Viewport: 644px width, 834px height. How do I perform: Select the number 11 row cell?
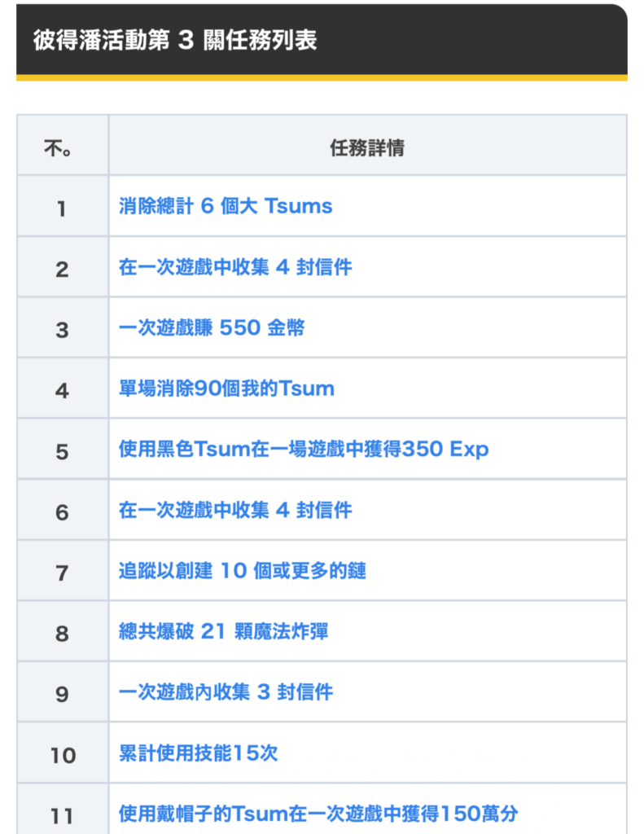pyautogui.click(x=63, y=814)
